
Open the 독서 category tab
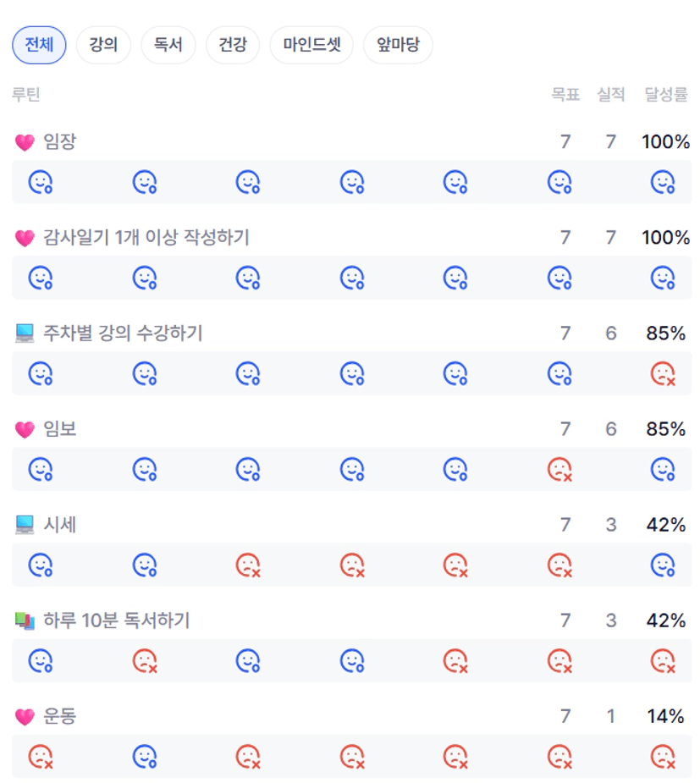click(x=168, y=45)
